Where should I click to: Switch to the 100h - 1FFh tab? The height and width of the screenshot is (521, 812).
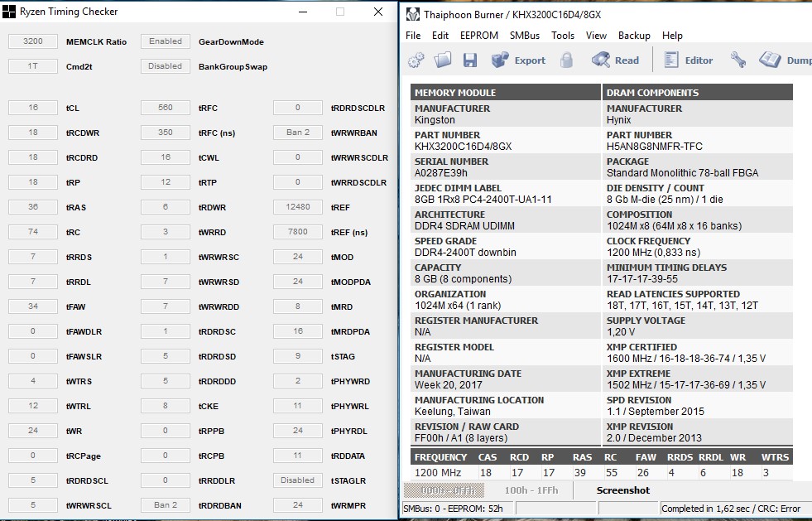click(531, 490)
